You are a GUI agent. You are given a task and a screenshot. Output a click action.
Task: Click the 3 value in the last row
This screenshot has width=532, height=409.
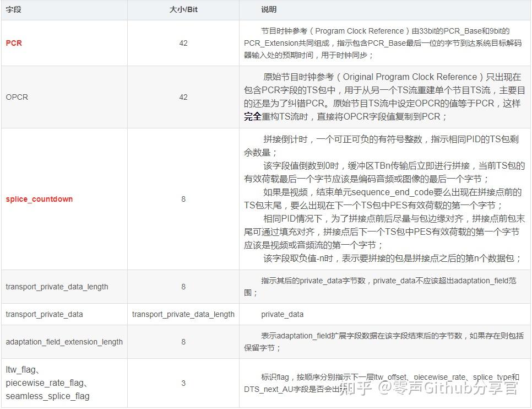coord(183,383)
